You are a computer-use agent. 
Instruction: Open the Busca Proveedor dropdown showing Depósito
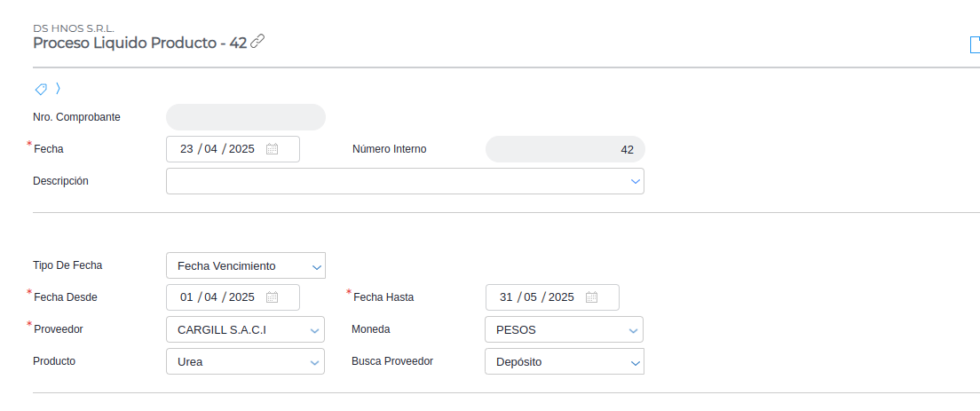point(634,362)
